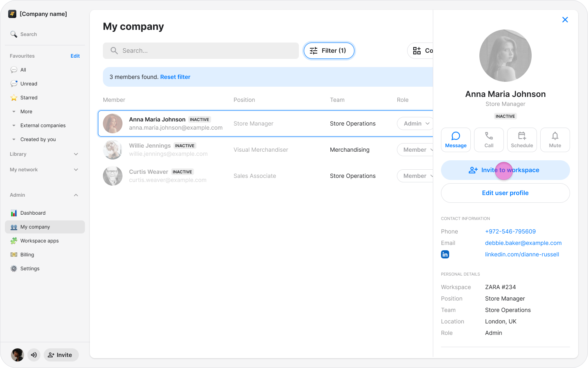588x368 pixels.
Task: Click Edit user profile button
Action: (x=506, y=193)
